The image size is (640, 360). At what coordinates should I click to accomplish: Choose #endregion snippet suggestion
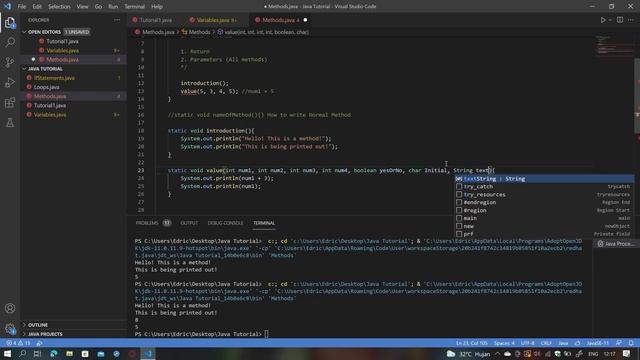click(x=544, y=202)
